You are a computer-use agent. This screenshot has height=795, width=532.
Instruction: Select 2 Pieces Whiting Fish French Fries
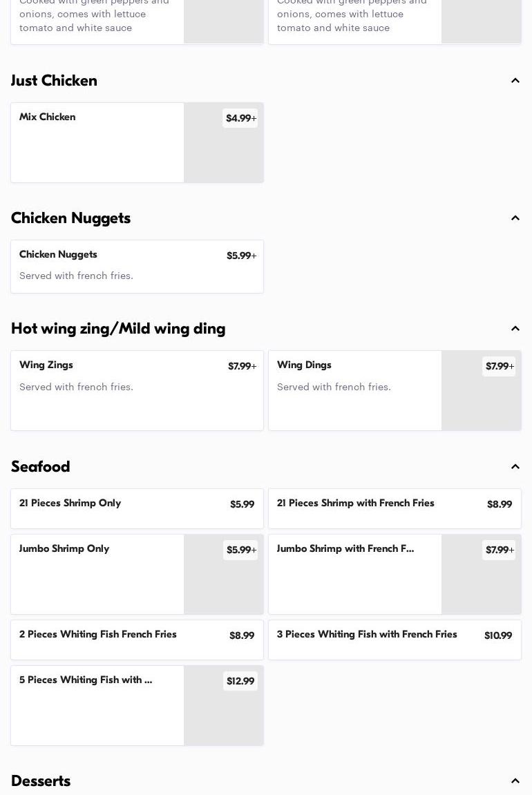coord(137,639)
